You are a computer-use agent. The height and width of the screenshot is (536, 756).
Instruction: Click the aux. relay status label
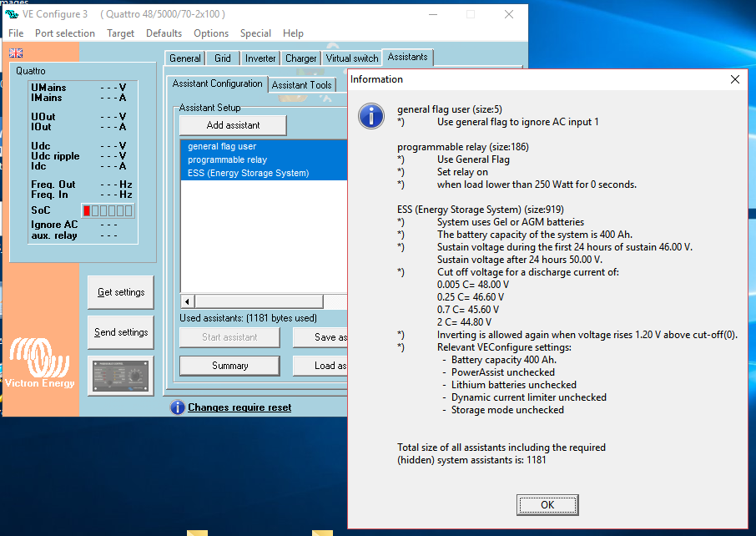click(54, 236)
